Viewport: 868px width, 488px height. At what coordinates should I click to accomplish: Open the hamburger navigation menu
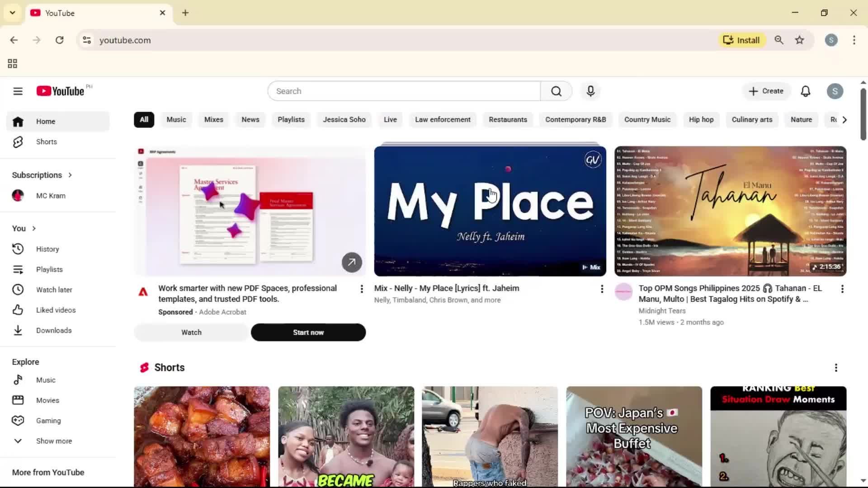[x=18, y=91]
